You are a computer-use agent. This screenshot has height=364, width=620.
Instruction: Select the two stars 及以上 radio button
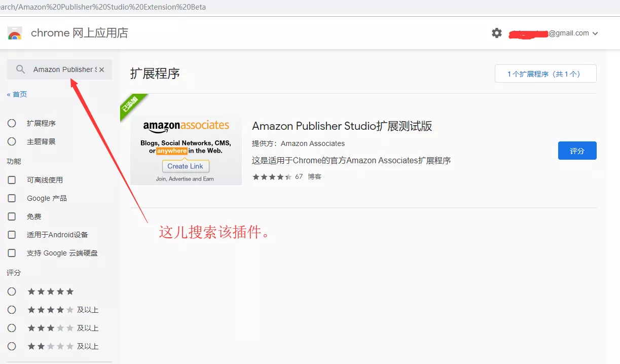[x=12, y=346]
